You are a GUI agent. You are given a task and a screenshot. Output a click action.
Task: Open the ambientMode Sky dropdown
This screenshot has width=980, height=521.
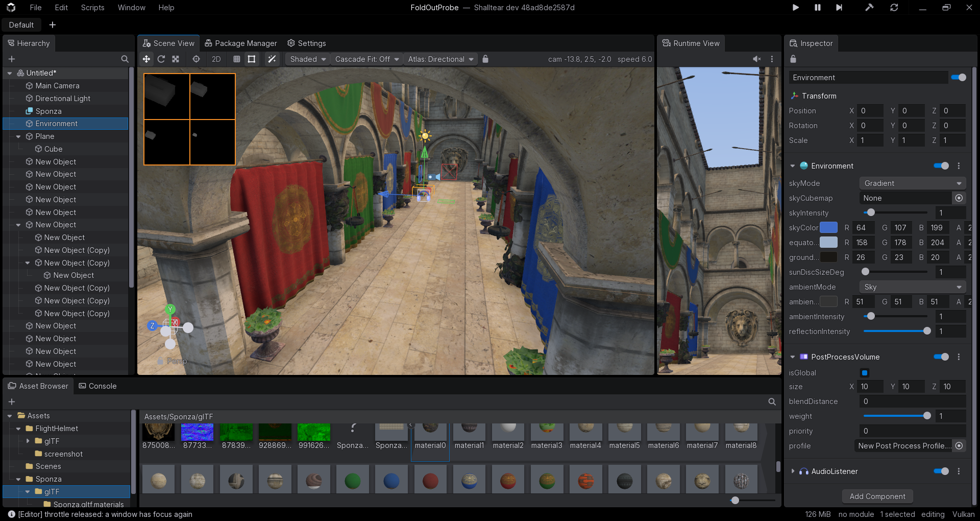(x=913, y=287)
